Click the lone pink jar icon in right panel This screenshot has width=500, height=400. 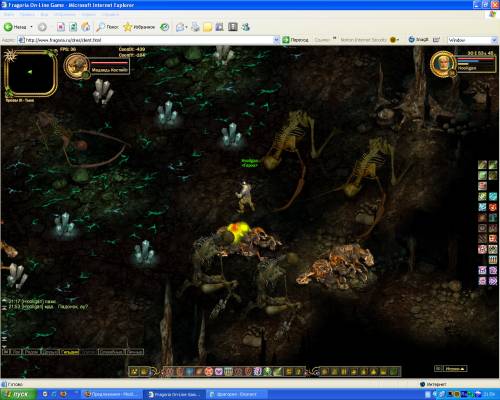tap(482, 186)
